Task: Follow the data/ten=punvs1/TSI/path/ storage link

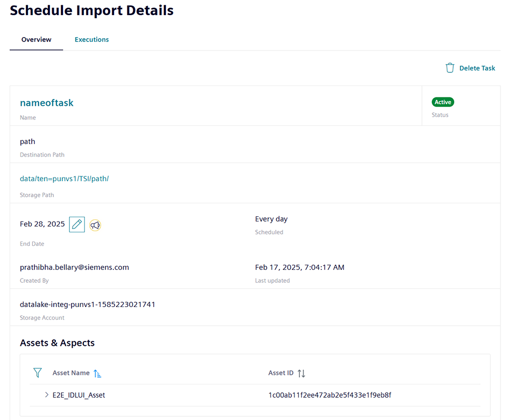Action: pos(64,179)
